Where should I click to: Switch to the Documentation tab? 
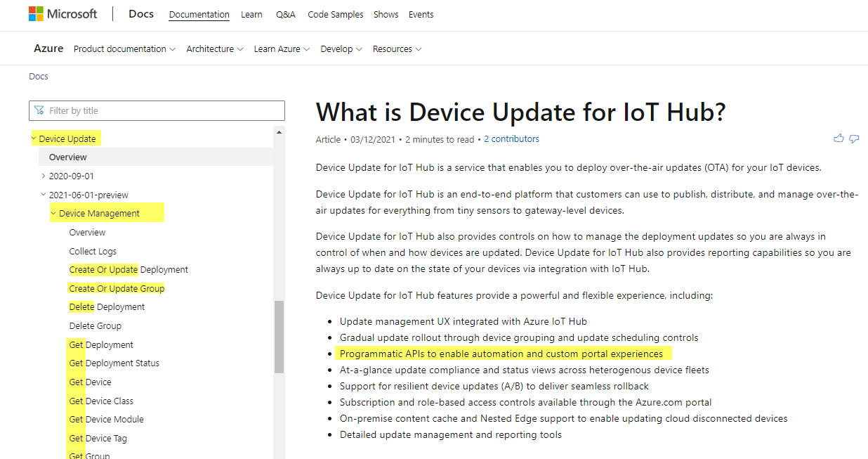199,14
